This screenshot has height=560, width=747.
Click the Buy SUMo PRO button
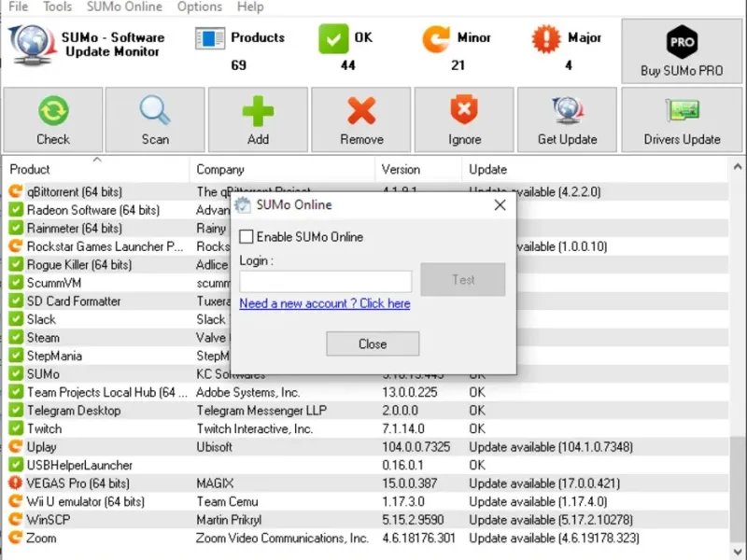tap(682, 51)
